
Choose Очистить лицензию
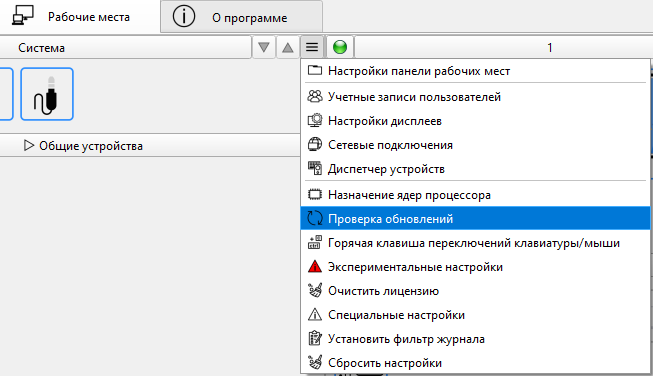pyautogui.click(x=475, y=291)
